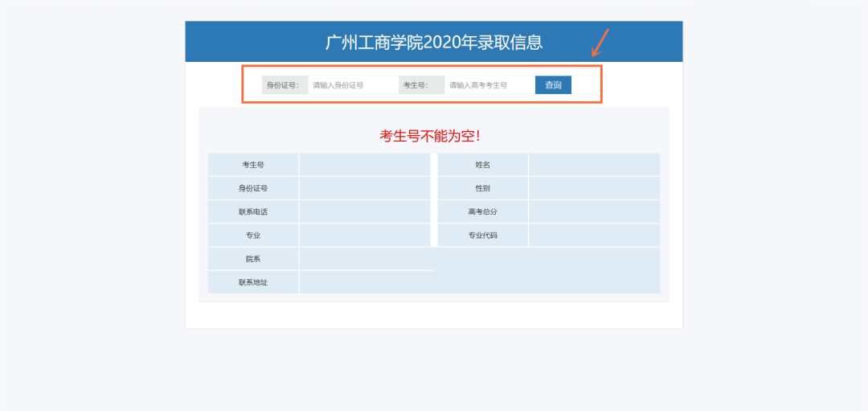The width and height of the screenshot is (868, 411).
Task: Click the 院系 table cell
Action: click(x=253, y=259)
